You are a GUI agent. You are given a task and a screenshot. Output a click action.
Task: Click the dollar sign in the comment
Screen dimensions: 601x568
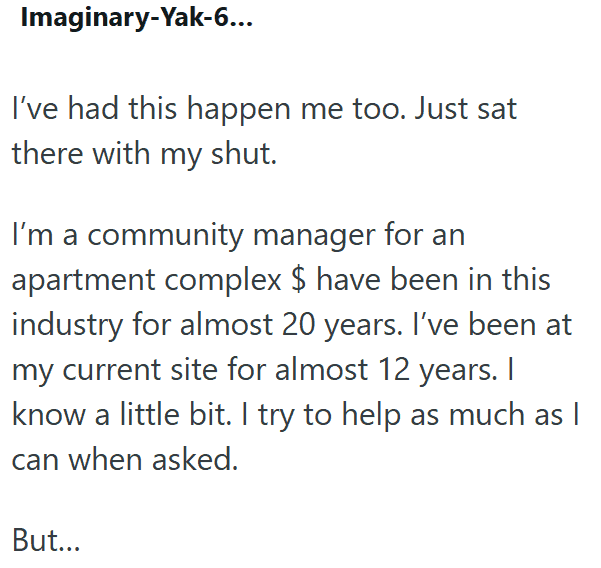tap(296, 280)
